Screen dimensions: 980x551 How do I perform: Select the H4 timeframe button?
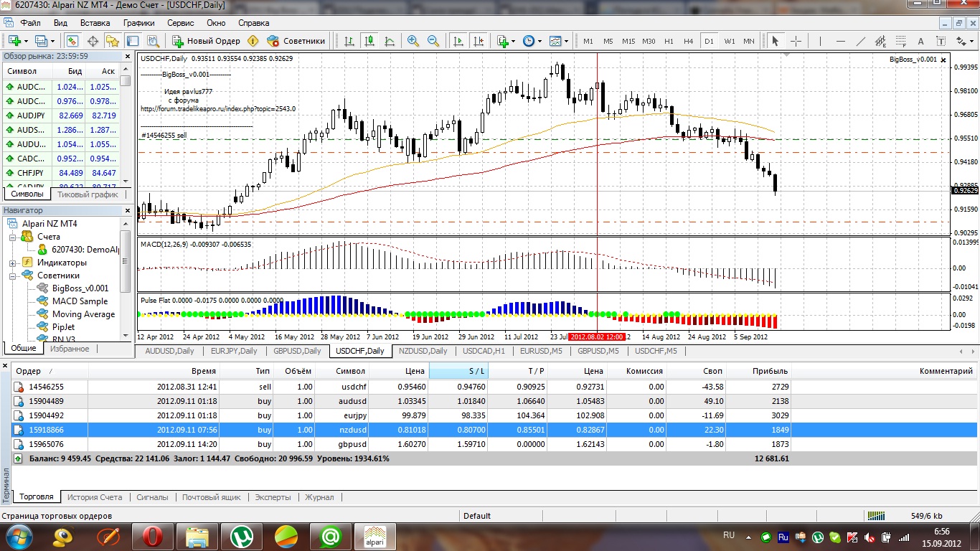[x=689, y=41]
